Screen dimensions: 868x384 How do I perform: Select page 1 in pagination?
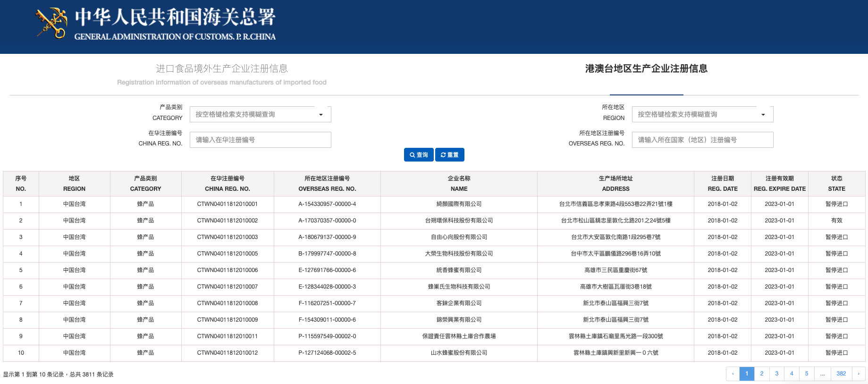747,374
